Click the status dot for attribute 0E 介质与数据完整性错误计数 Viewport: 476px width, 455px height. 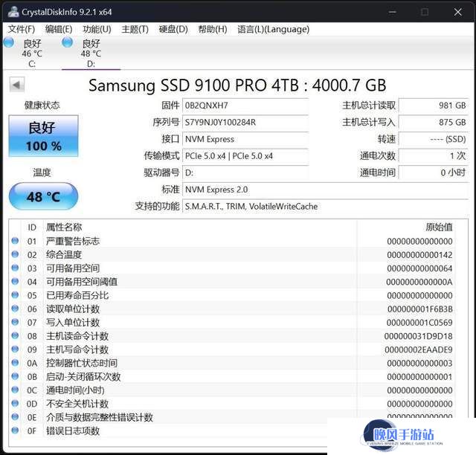[15, 417]
